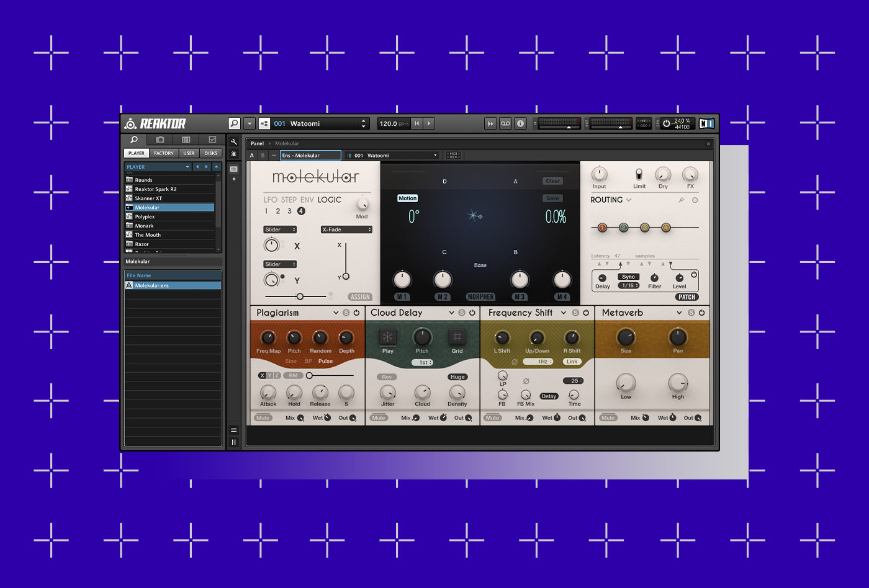Adjust the Plagiarism RM horizontal slider
This screenshot has height=588, width=869.
click(309, 375)
